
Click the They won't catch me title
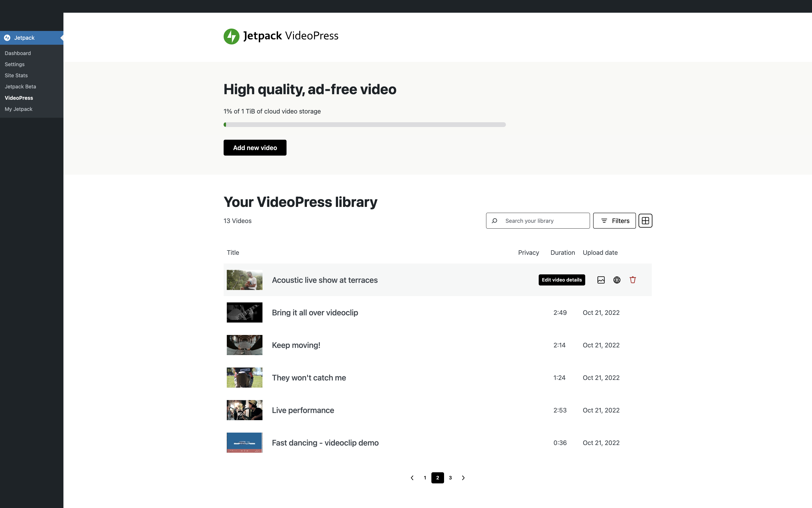coord(309,378)
